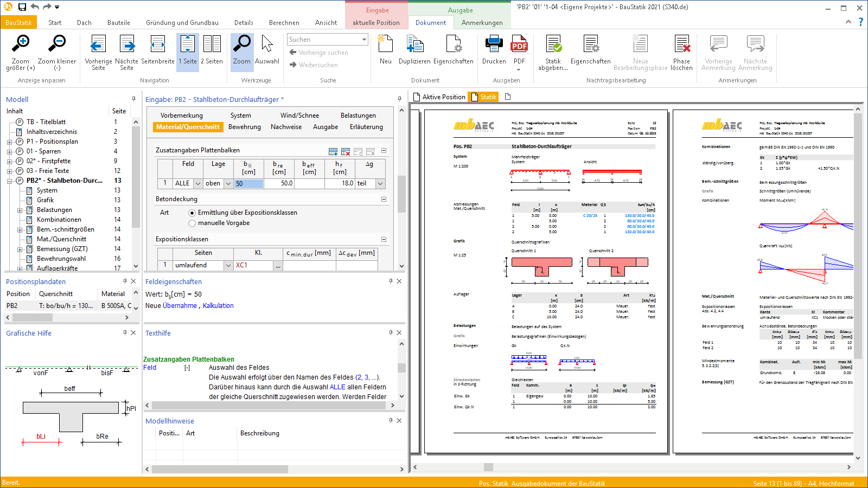Viewport: 868px width, 488px height.
Task: Select Bewehrungswahl in model tree
Action: point(61,259)
